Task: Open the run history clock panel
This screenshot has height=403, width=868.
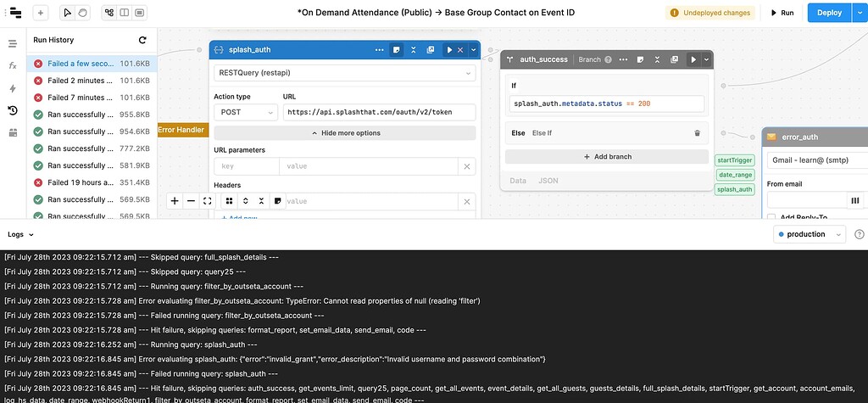Action: [13, 110]
